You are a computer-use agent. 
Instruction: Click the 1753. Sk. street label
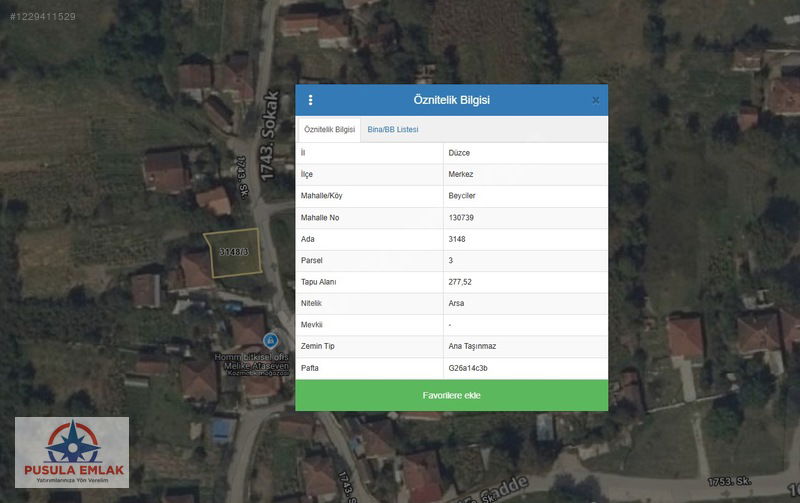click(729, 481)
